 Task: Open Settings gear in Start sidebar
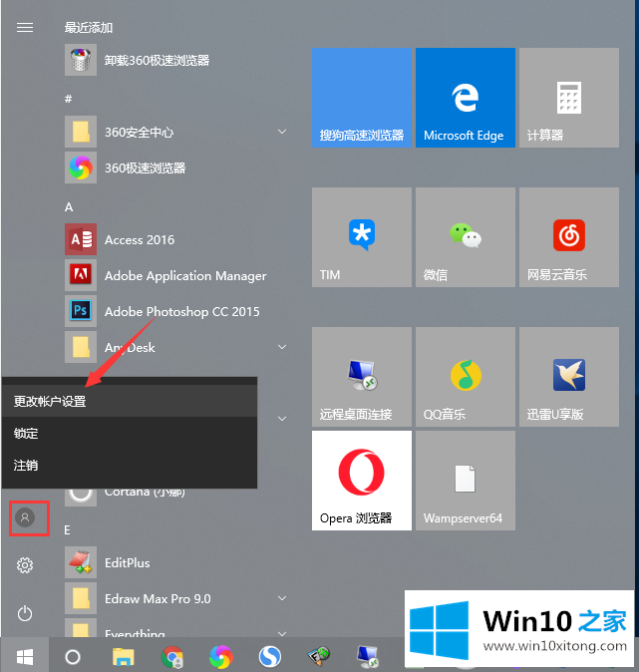coord(25,565)
